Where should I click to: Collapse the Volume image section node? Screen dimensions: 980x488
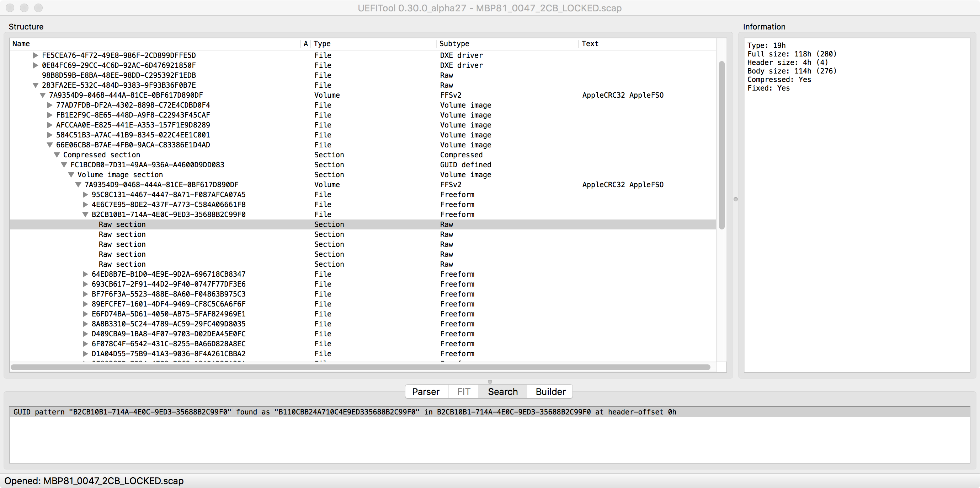(x=71, y=175)
